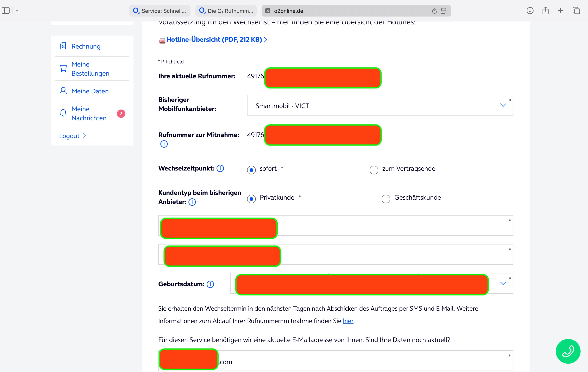
Task: Click info icon next to Anbieter label
Action: (192, 202)
